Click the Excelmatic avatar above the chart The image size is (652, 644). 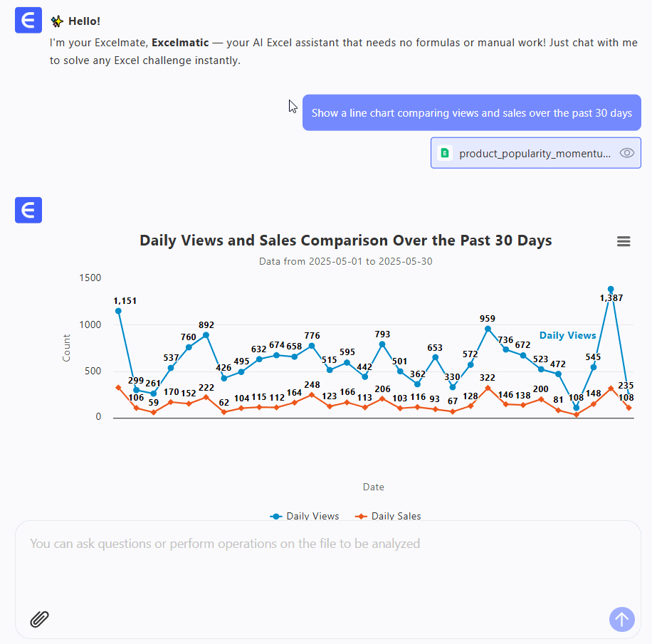[x=28, y=210]
